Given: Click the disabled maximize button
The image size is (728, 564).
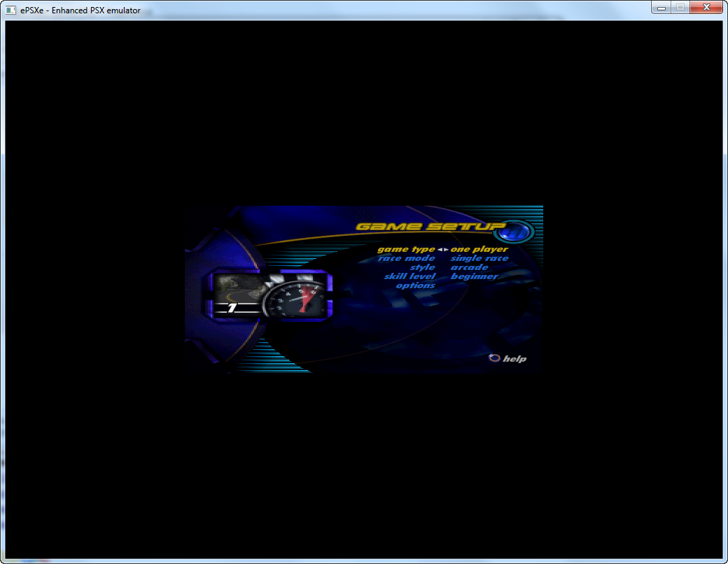Looking at the screenshot, I should point(680,7).
